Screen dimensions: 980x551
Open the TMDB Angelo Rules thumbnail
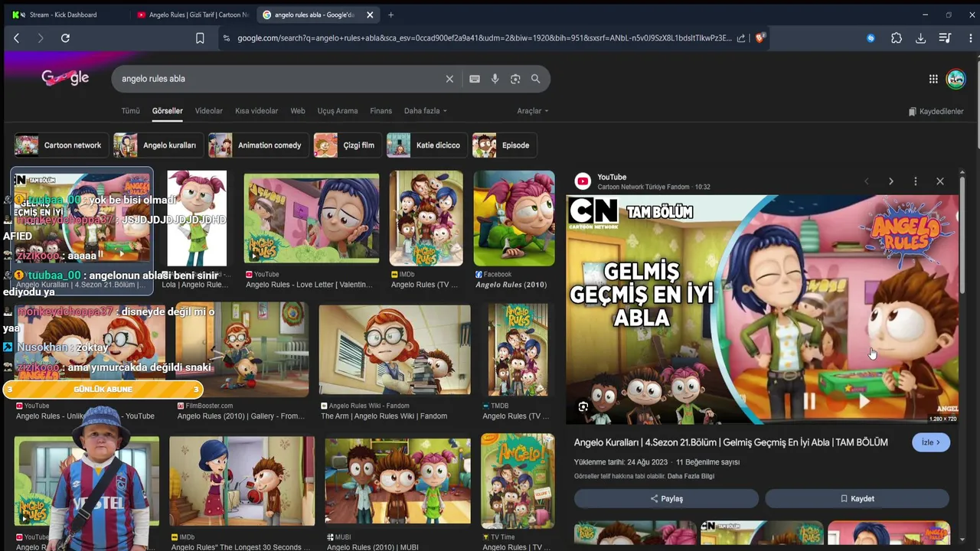518,350
